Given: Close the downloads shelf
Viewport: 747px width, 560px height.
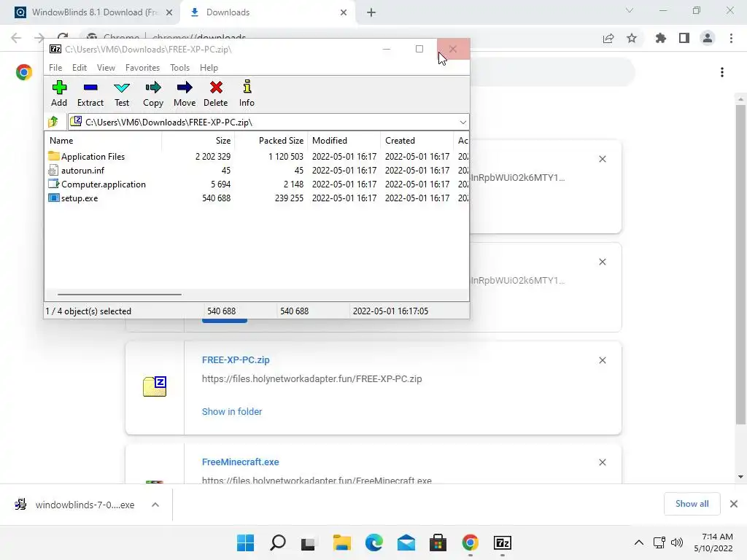Looking at the screenshot, I should [734, 504].
